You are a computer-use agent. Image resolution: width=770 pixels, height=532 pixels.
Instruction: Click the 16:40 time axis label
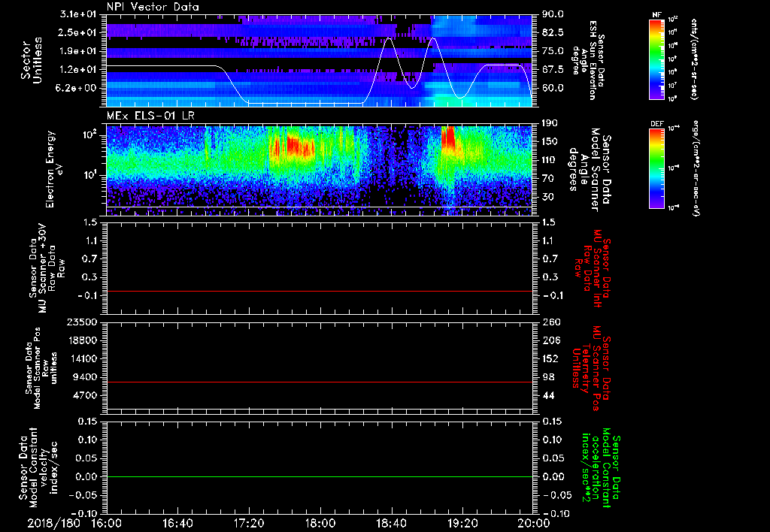177,523
